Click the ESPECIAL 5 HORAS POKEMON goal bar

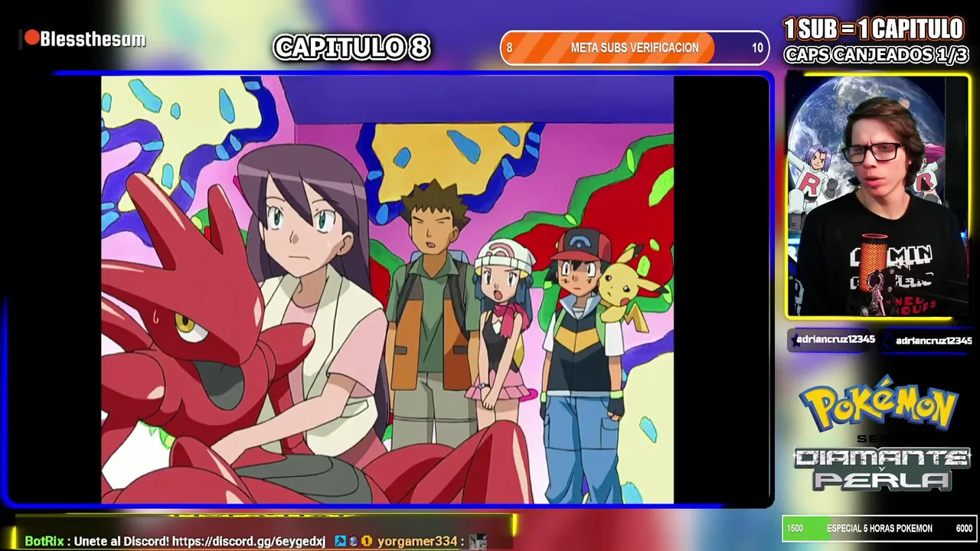(880, 529)
